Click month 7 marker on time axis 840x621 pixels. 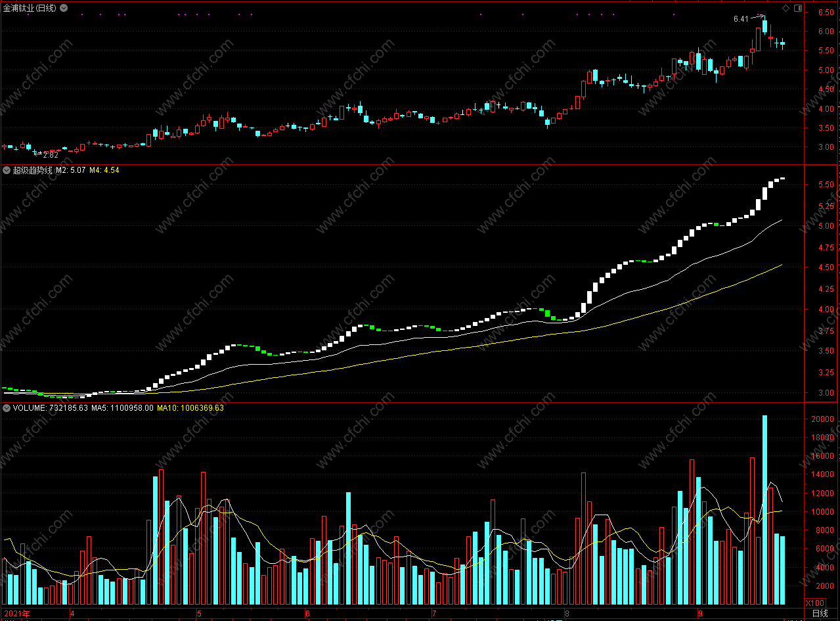(433, 614)
